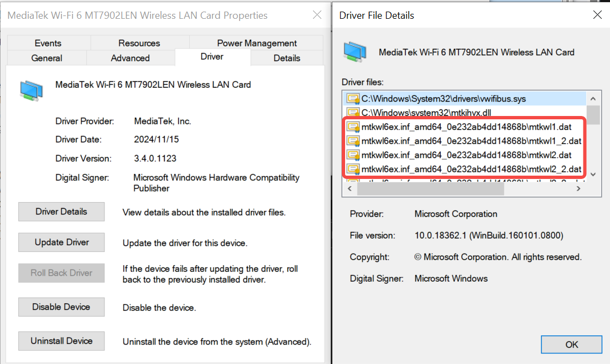
Task: Click the vwifibus.sys file icon
Action: [x=353, y=99]
